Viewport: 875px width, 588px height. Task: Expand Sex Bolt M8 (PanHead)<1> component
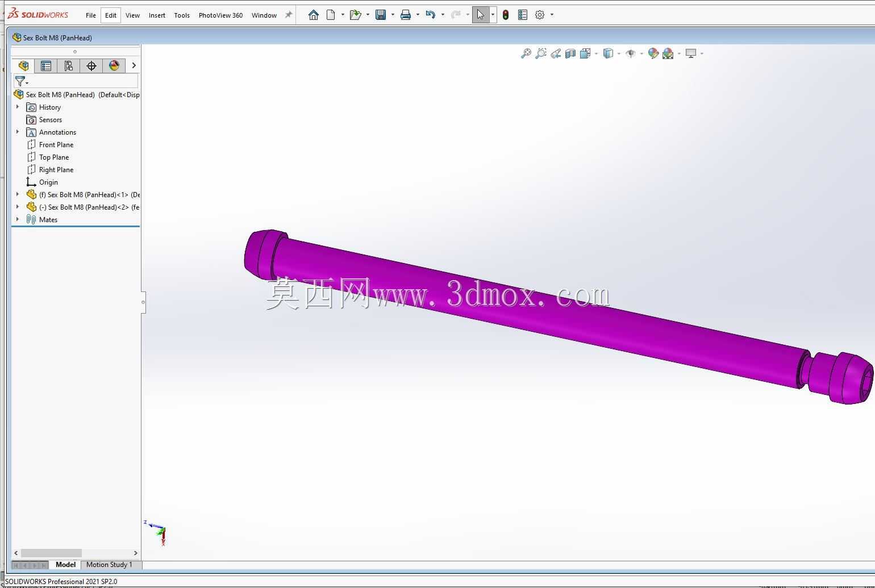(x=18, y=194)
